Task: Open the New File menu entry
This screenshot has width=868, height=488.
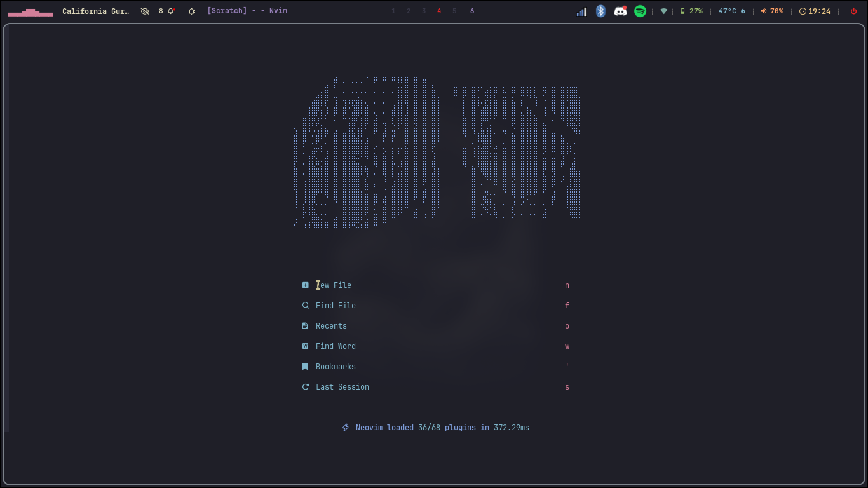Action: coord(334,285)
